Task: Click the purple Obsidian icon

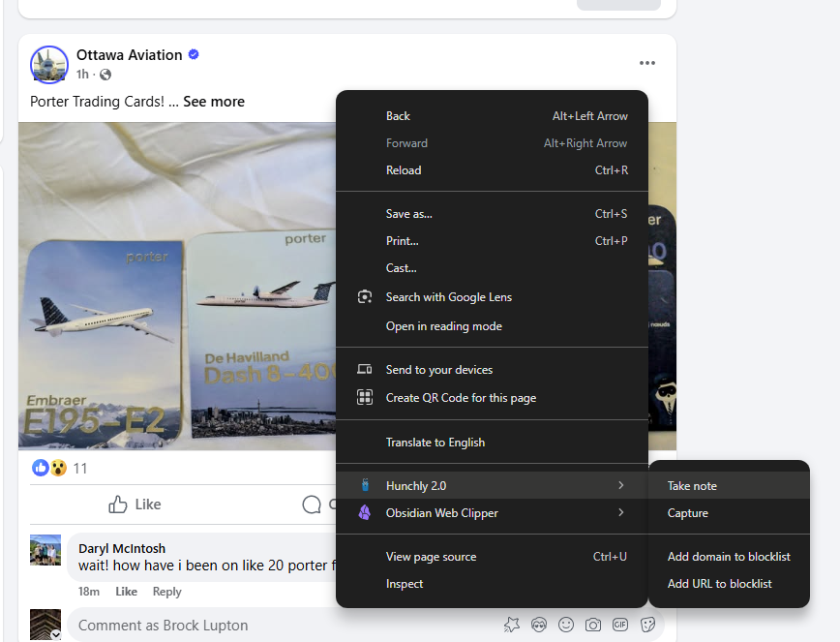Action: pyautogui.click(x=365, y=513)
